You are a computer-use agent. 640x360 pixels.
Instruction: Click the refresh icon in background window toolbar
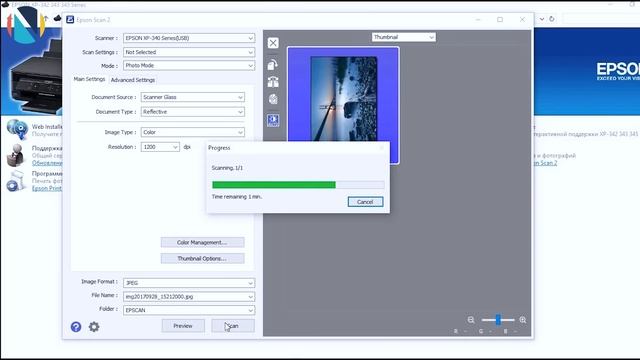pos(552,19)
